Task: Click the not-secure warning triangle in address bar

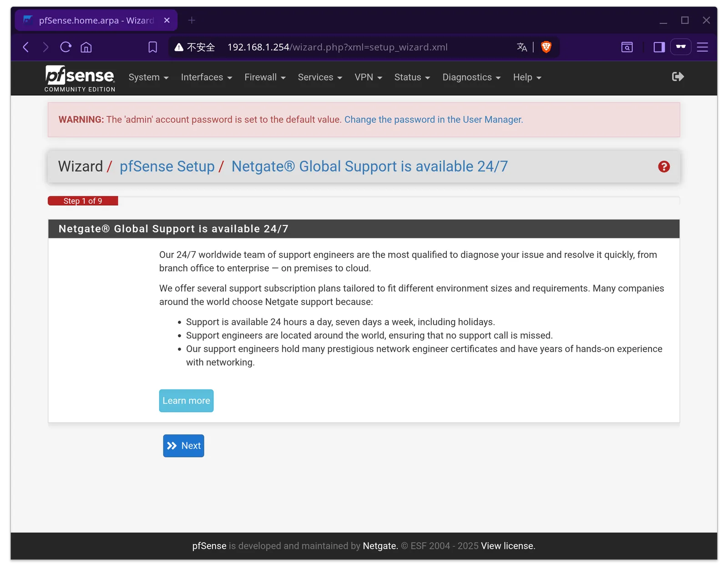Action: pos(179,47)
